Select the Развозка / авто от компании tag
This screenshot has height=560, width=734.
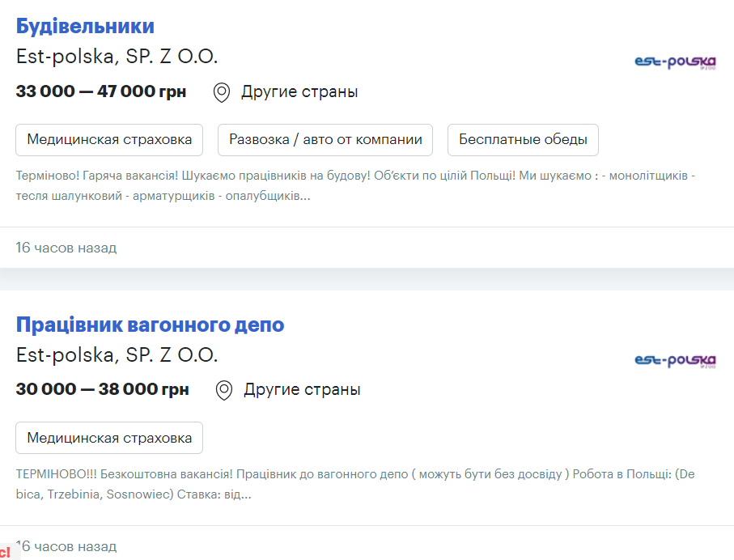325,139
